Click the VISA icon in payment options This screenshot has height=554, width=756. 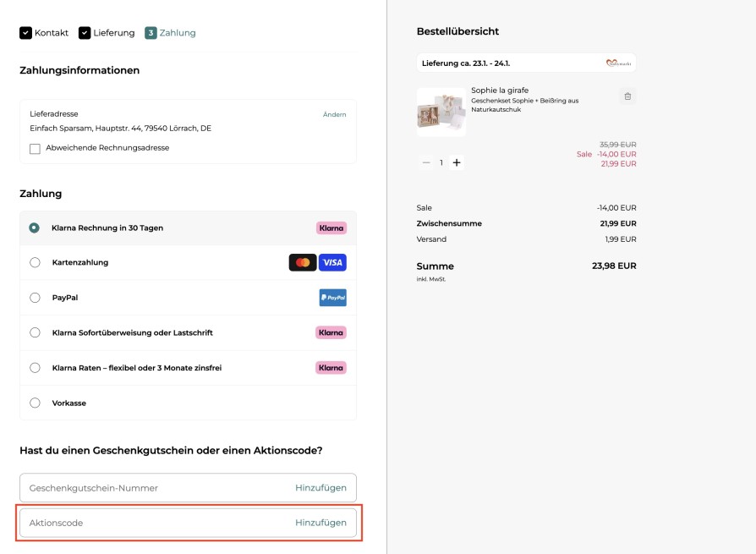(331, 262)
